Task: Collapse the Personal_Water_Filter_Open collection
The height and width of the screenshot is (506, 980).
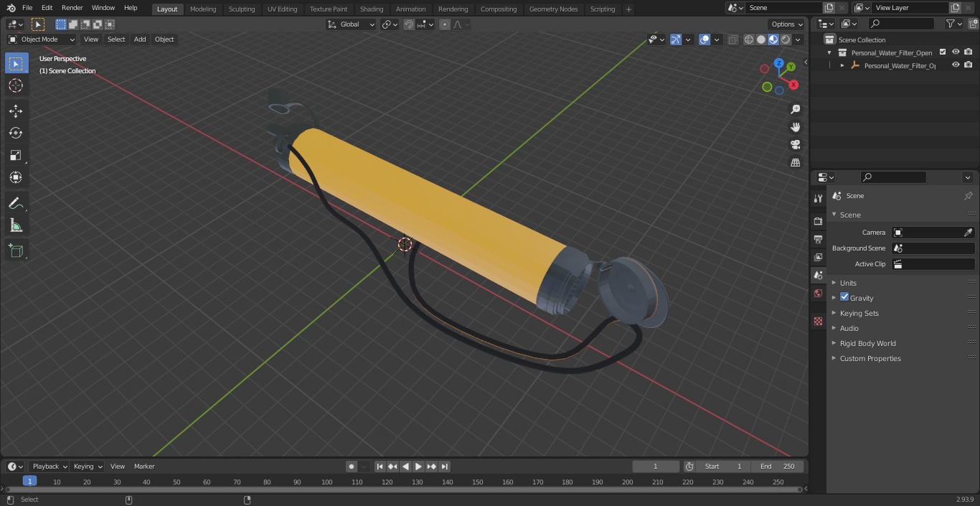Action: (x=829, y=52)
